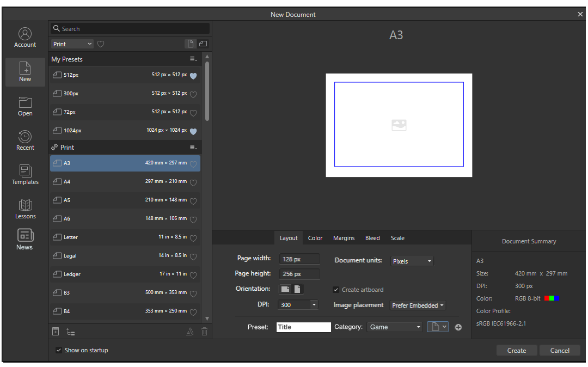Click the DPI value 300 field
Image resolution: width=588 pixels, height=367 pixels.
click(x=294, y=305)
